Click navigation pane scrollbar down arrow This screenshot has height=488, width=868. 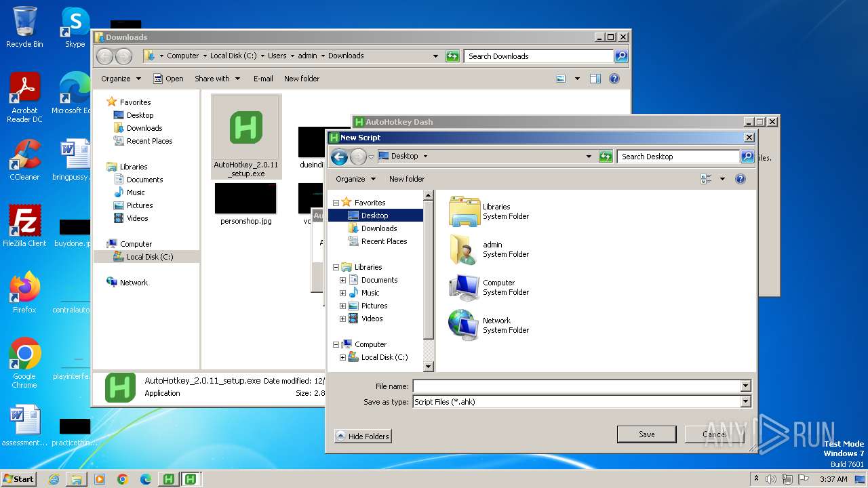click(x=428, y=367)
